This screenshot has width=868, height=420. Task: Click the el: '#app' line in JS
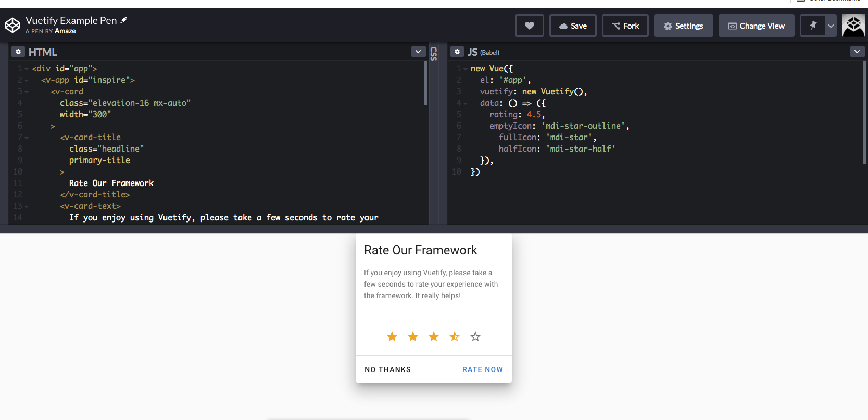(506, 80)
